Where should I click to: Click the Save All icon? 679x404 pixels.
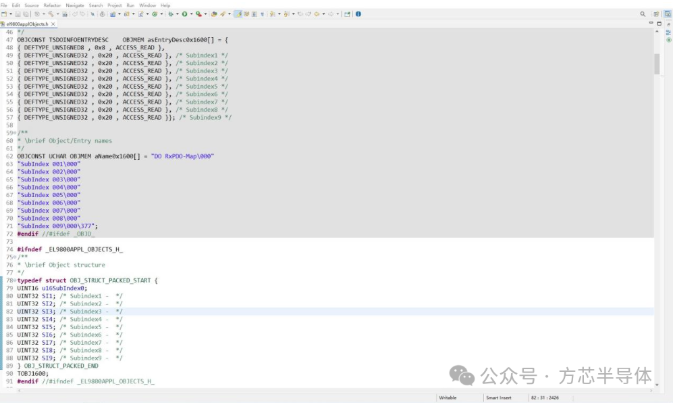[x=26, y=14]
